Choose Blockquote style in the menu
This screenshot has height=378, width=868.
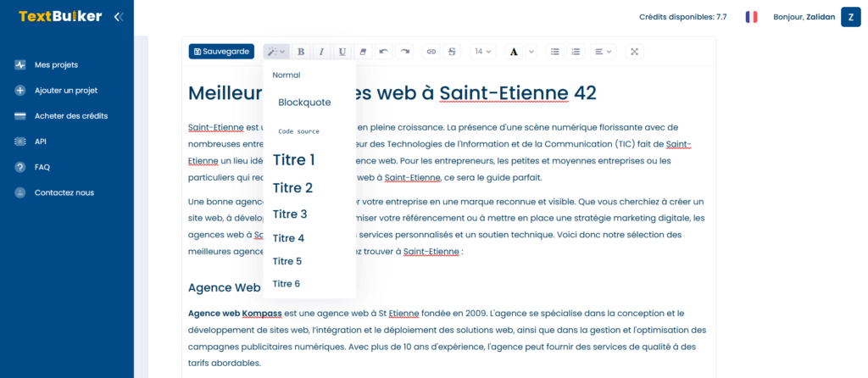tap(304, 103)
